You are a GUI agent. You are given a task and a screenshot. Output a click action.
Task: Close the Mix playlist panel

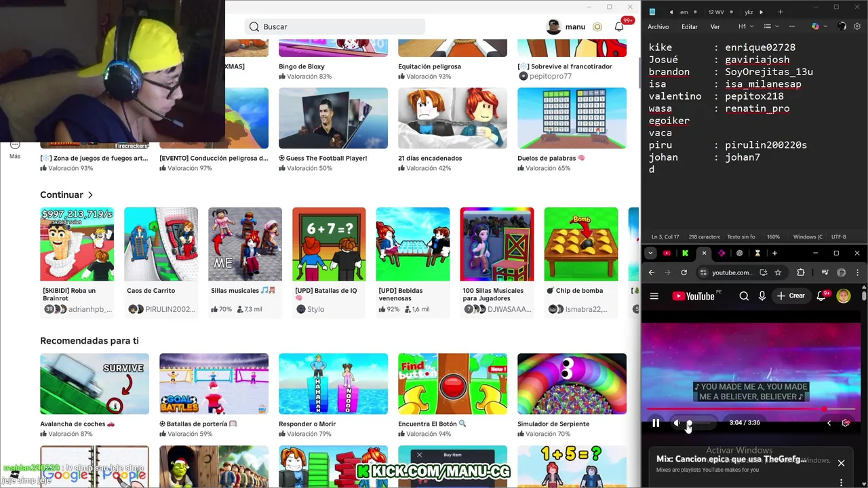click(841, 464)
